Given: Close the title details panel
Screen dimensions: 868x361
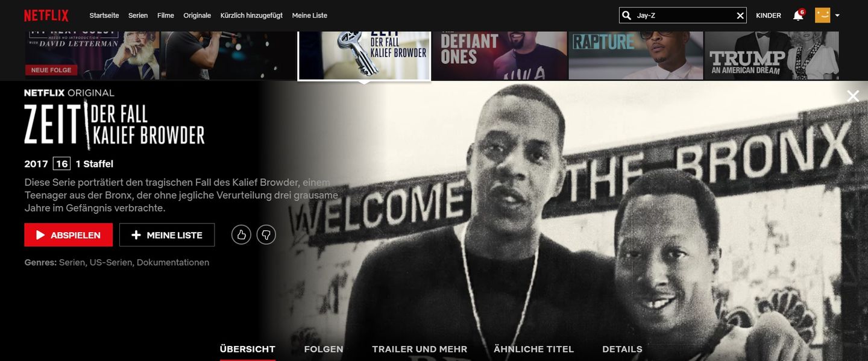Looking at the screenshot, I should click(853, 96).
